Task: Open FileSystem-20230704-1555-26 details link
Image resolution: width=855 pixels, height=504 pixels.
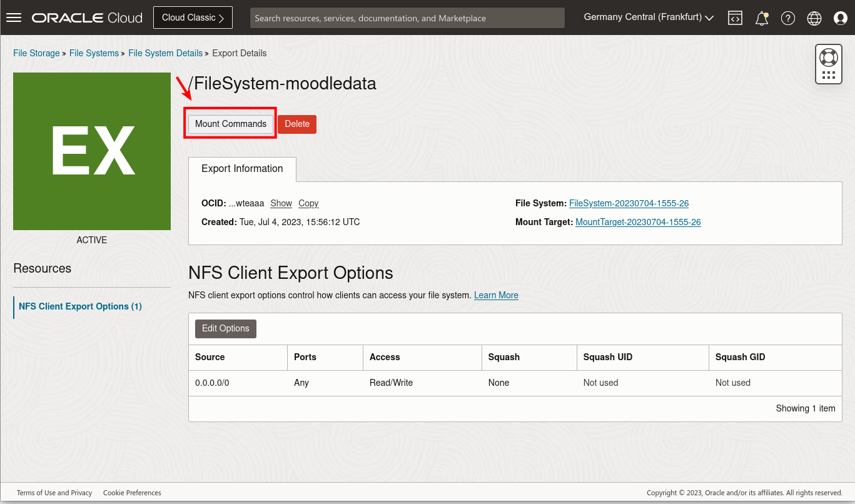Action: (x=629, y=203)
